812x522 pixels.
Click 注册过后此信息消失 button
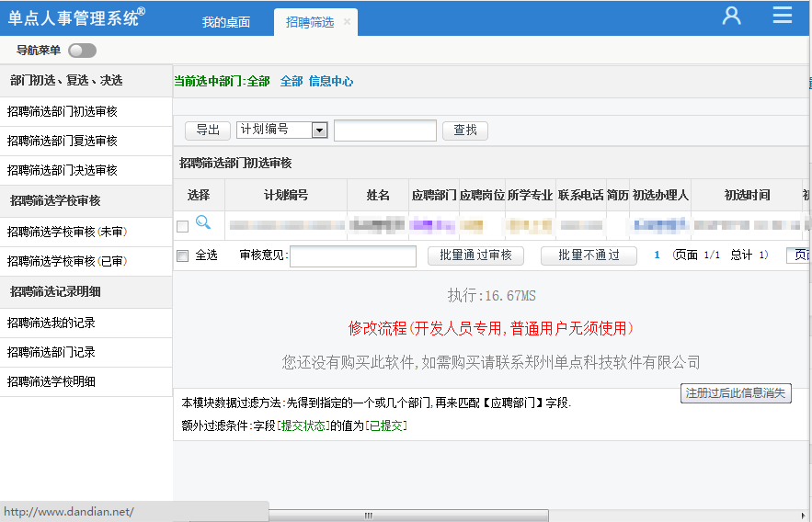point(736,393)
